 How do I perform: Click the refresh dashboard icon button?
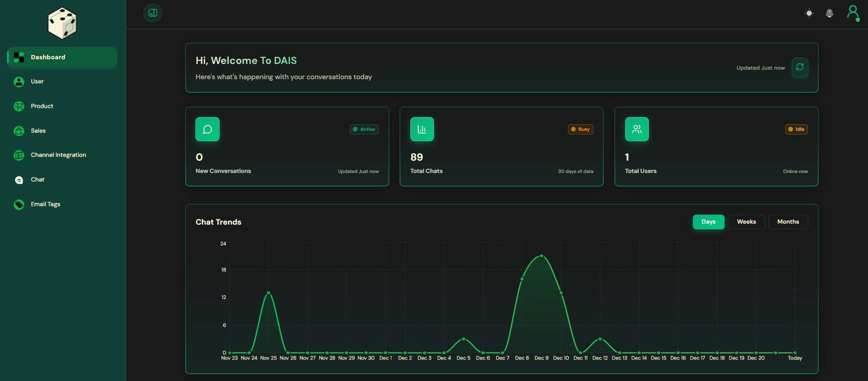(x=799, y=67)
